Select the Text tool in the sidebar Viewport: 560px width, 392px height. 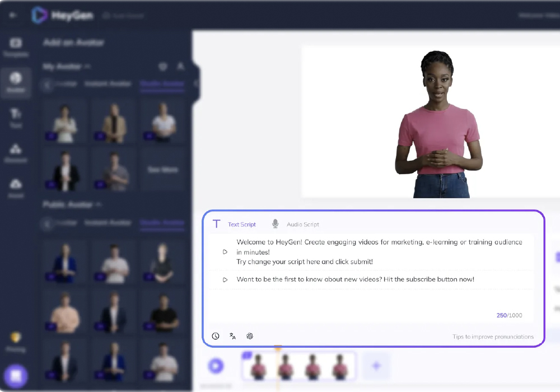pos(16,118)
